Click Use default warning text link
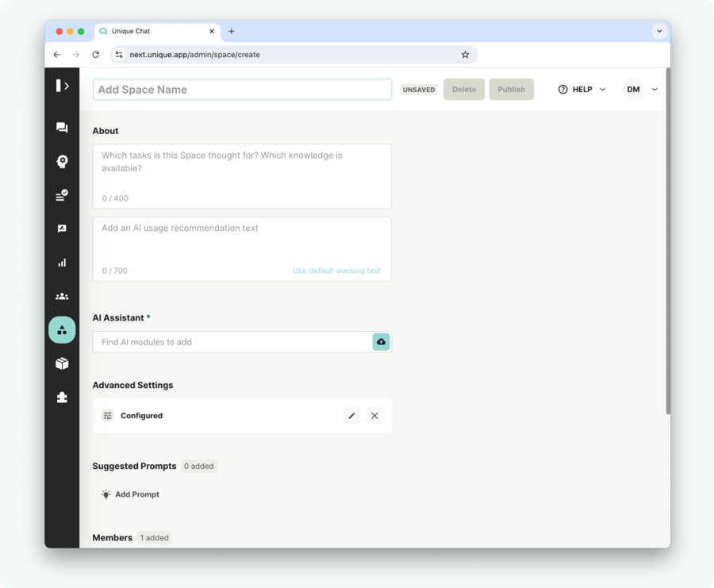Viewport: 714px width, 588px height. [336, 271]
